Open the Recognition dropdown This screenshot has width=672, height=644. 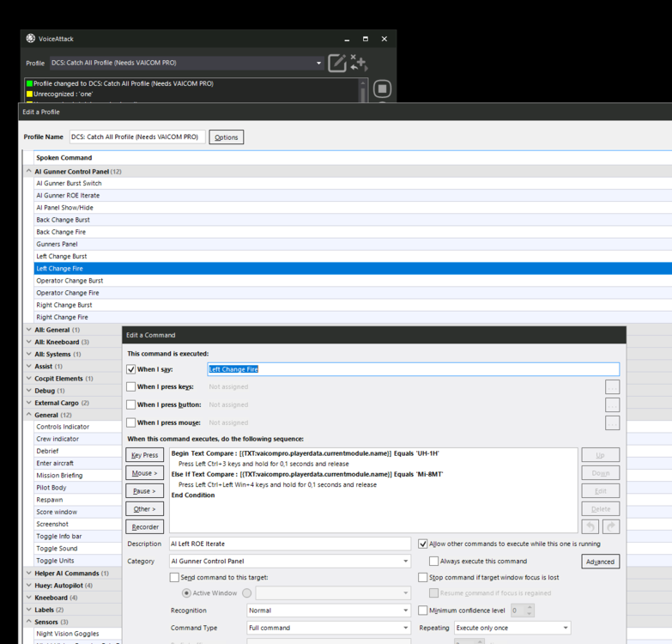(405, 611)
